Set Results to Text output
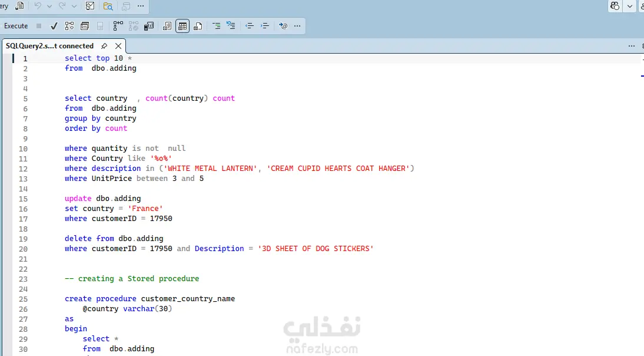 167,26
